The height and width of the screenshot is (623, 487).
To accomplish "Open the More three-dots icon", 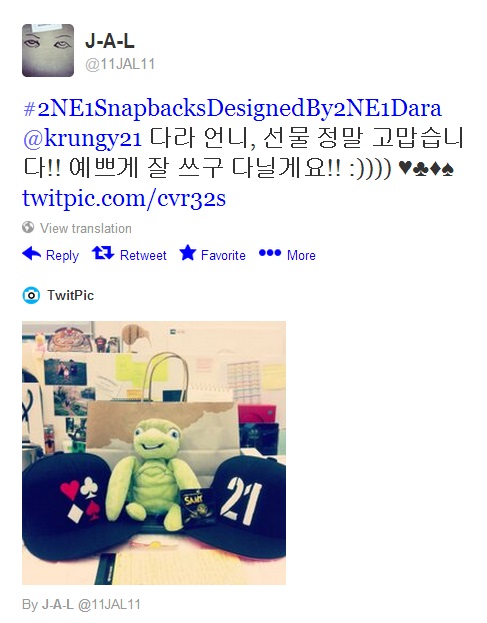I will pos(270,253).
